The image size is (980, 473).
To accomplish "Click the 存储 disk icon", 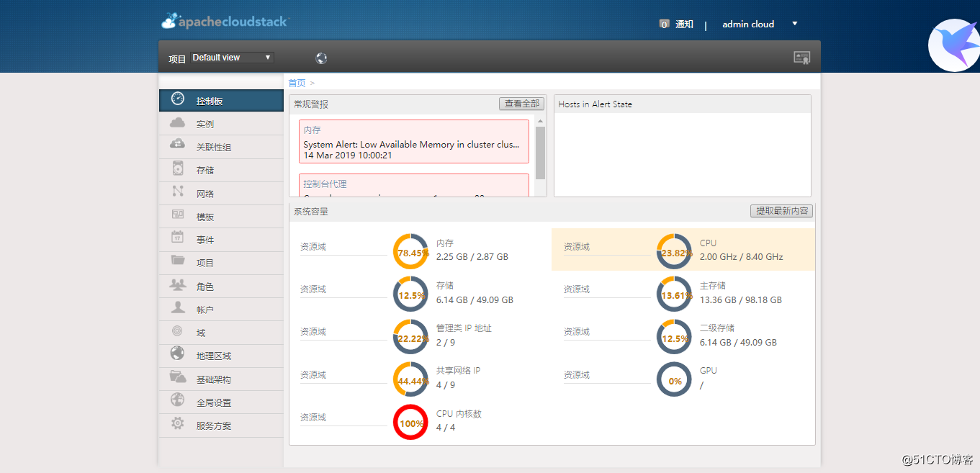I will [x=178, y=168].
